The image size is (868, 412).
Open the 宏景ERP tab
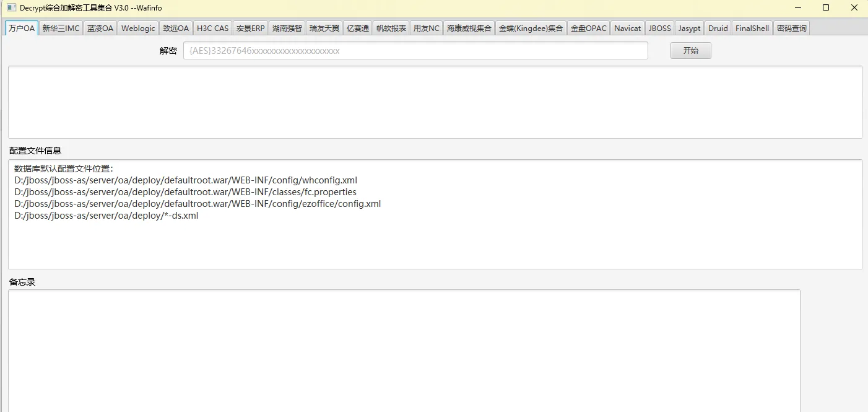click(251, 28)
